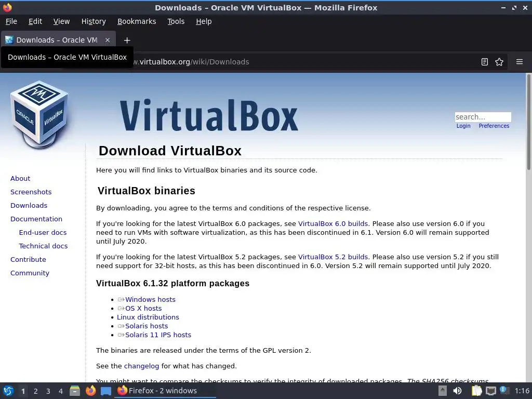Open Screenshots in the sidebar
The width and height of the screenshot is (532, 399).
(x=31, y=192)
